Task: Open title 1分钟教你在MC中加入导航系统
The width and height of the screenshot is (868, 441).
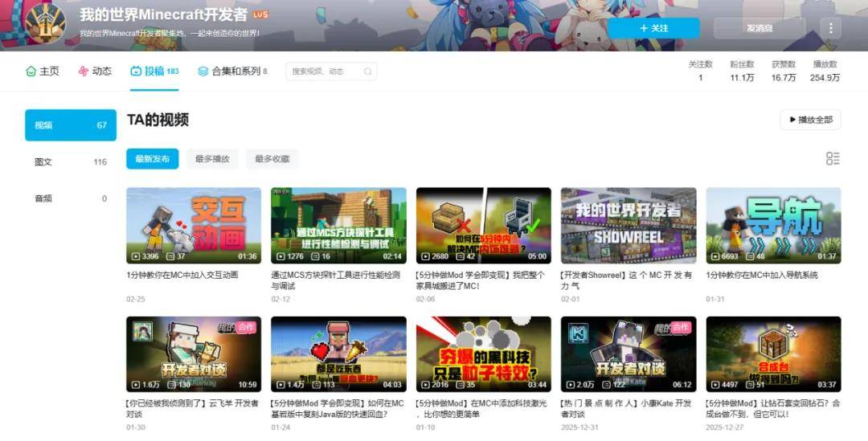Action: tap(762, 275)
